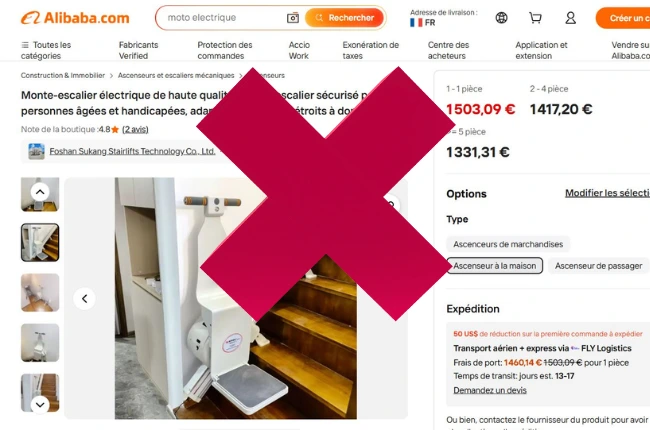Open the shopping cart icon

535,18
